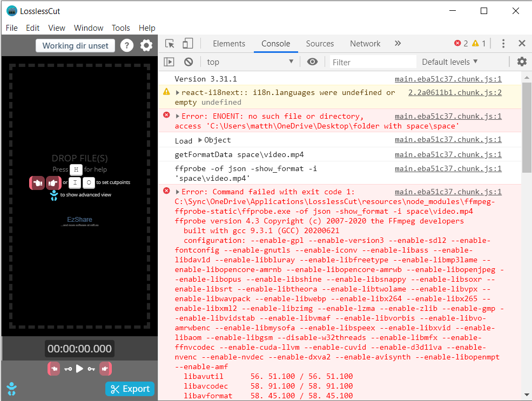Select the DevTools inspect element tool

[x=170, y=43]
